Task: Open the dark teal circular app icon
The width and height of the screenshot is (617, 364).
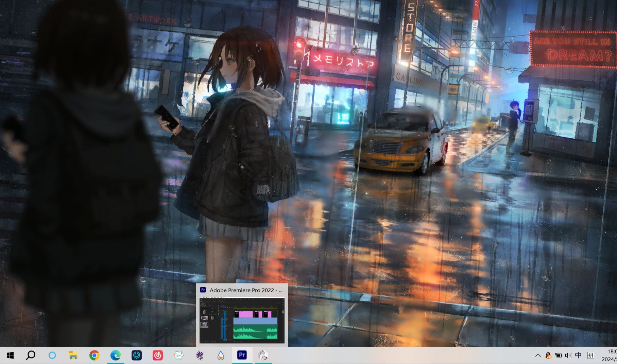Action: click(136, 356)
